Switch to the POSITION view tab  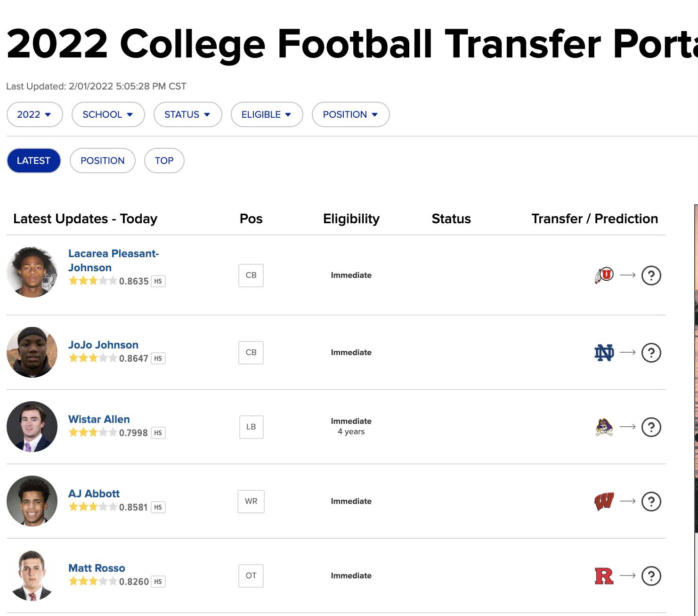(x=103, y=161)
